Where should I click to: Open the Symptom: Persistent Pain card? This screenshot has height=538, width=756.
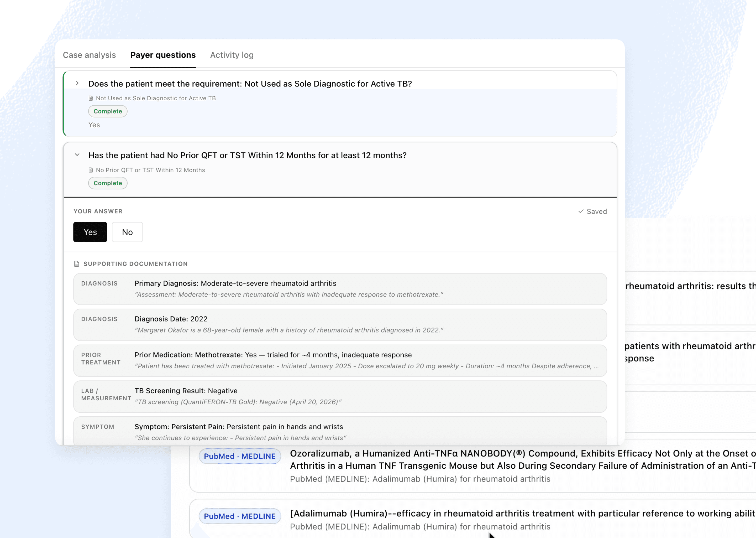tap(340, 431)
